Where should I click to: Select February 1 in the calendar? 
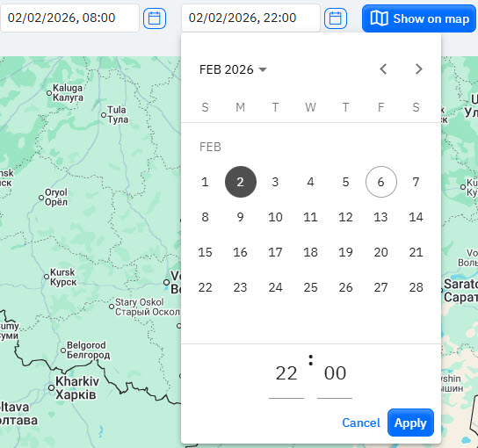point(205,182)
